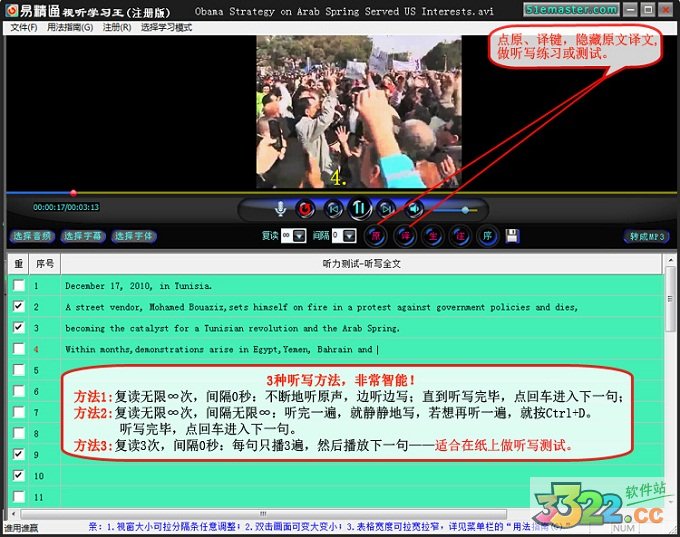Select the sentence 'December 17, 2010, in Tunisia.'
Viewport: 680px width, 537px height.
138,286
